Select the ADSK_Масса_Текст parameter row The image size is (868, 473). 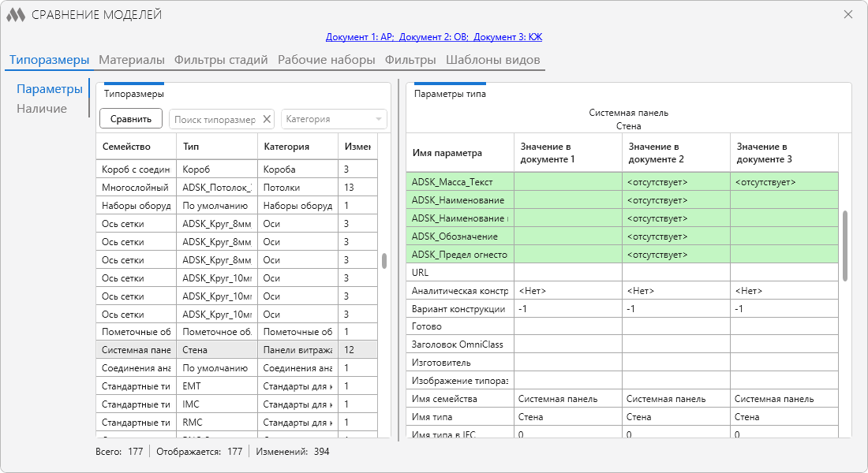(623, 182)
